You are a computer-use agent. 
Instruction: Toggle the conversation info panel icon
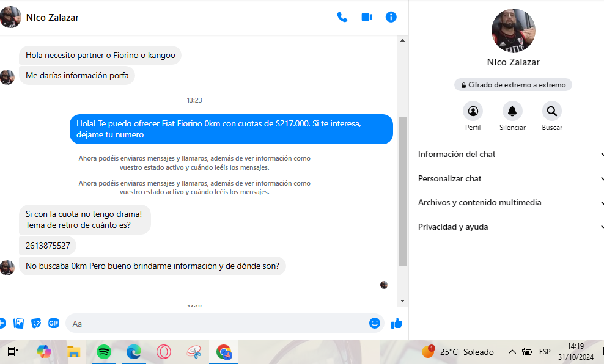391,17
